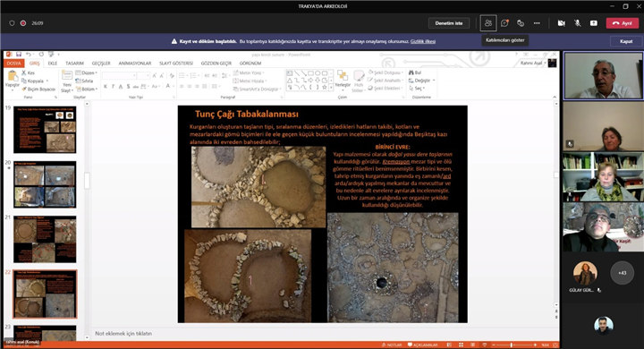Open Şekil Efektleri shape effects

(x=385, y=89)
